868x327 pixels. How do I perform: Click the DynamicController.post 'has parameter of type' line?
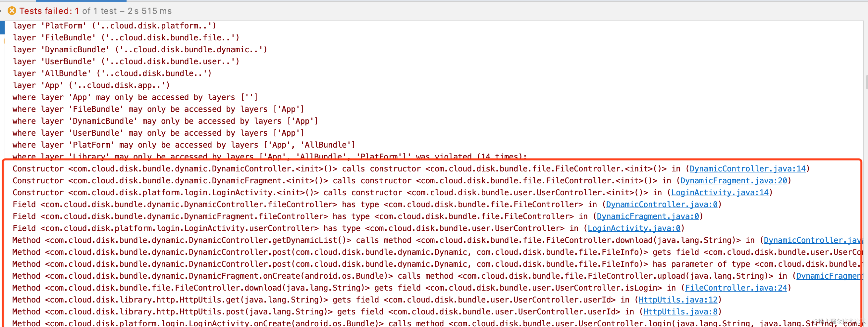click(x=438, y=264)
